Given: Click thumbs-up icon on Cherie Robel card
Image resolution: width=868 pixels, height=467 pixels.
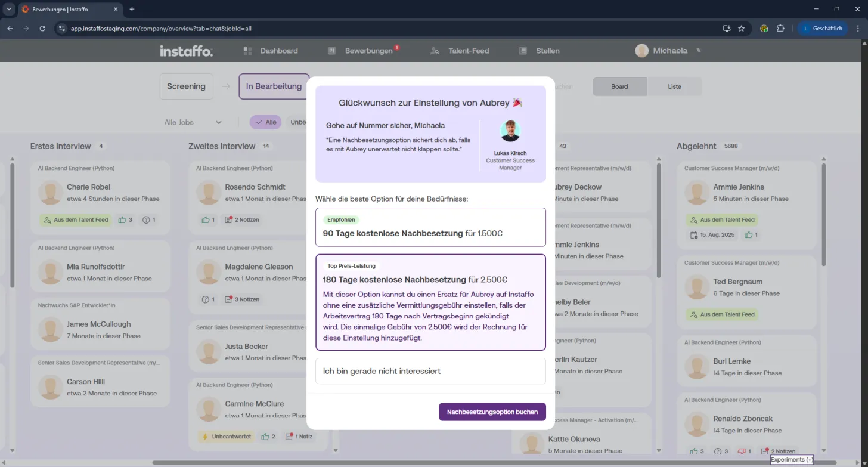Looking at the screenshot, I should 122,219.
